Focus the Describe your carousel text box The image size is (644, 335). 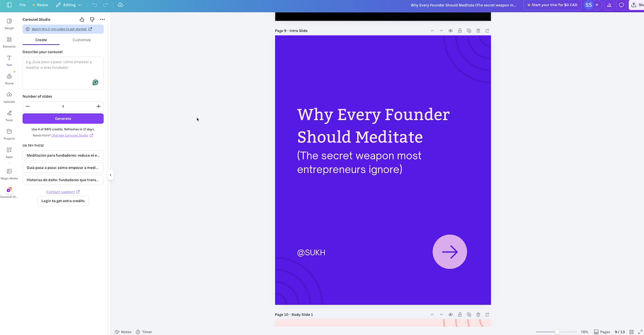(x=63, y=72)
